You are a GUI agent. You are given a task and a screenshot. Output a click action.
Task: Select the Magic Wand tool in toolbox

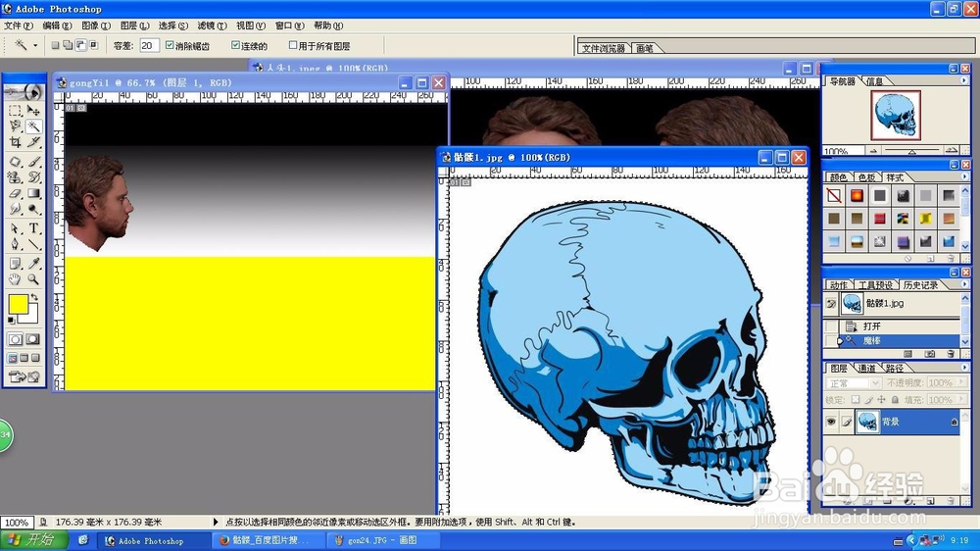(x=33, y=126)
